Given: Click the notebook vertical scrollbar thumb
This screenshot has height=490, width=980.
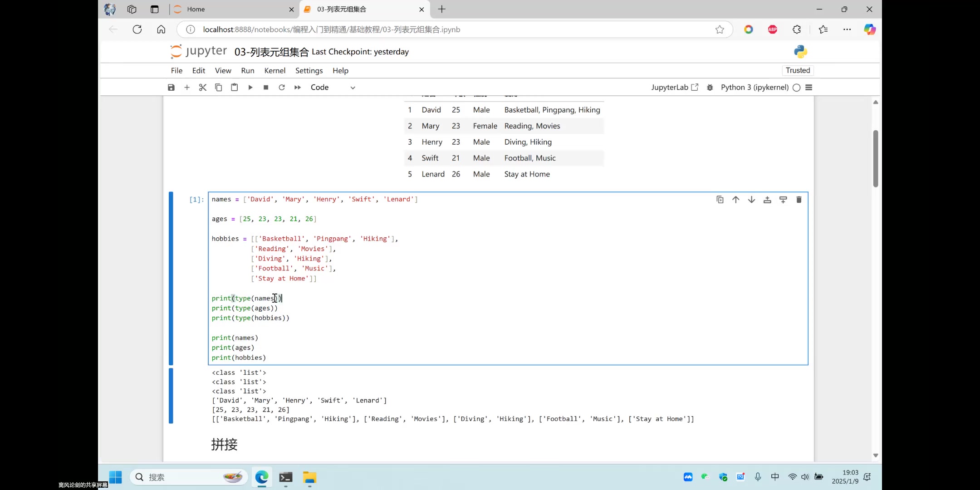Looking at the screenshot, I should tap(876, 158).
